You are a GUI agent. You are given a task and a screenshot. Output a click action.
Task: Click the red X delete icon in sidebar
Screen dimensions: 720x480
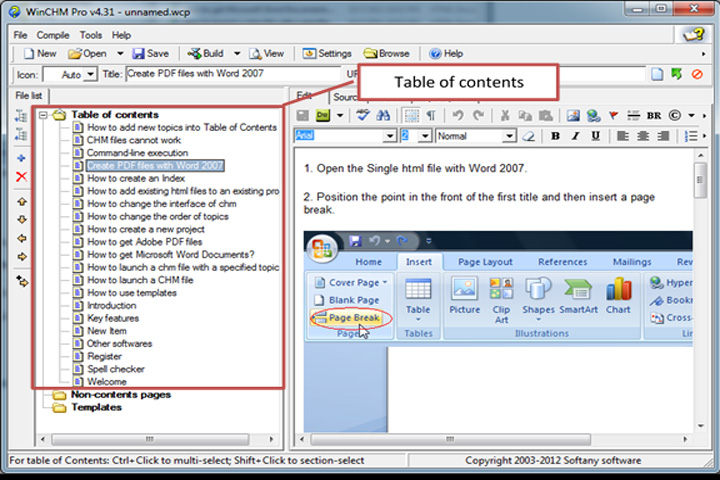[21, 177]
